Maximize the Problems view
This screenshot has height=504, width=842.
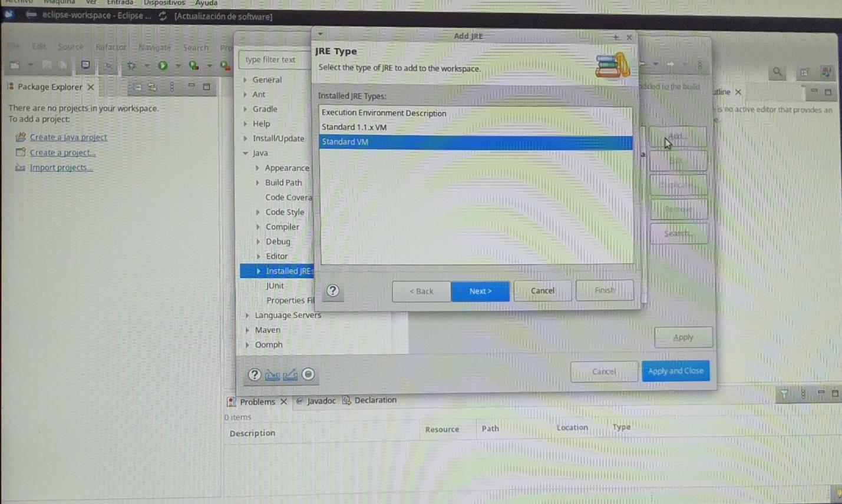click(x=835, y=393)
